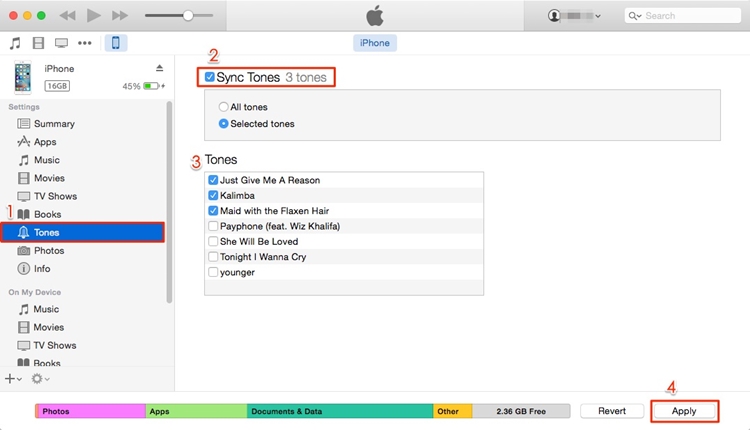Open the gear actions menu
The width and height of the screenshot is (750, 430).
(40, 379)
